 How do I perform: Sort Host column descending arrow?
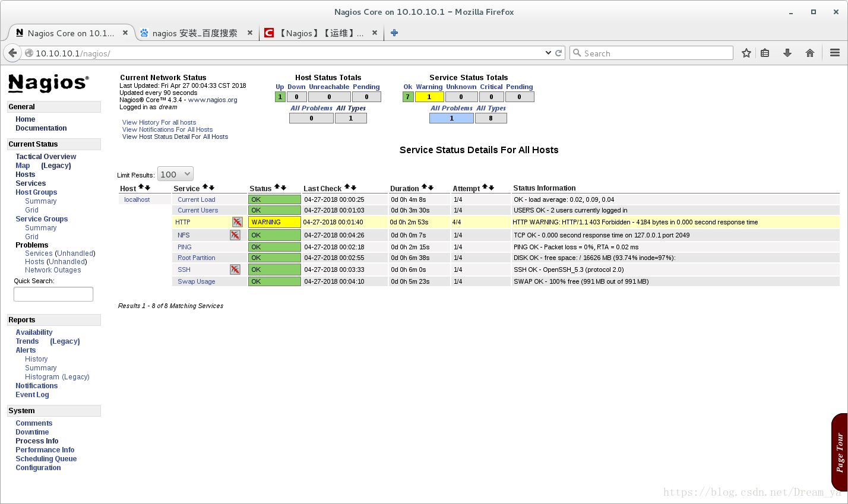click(x=147, y=188)
